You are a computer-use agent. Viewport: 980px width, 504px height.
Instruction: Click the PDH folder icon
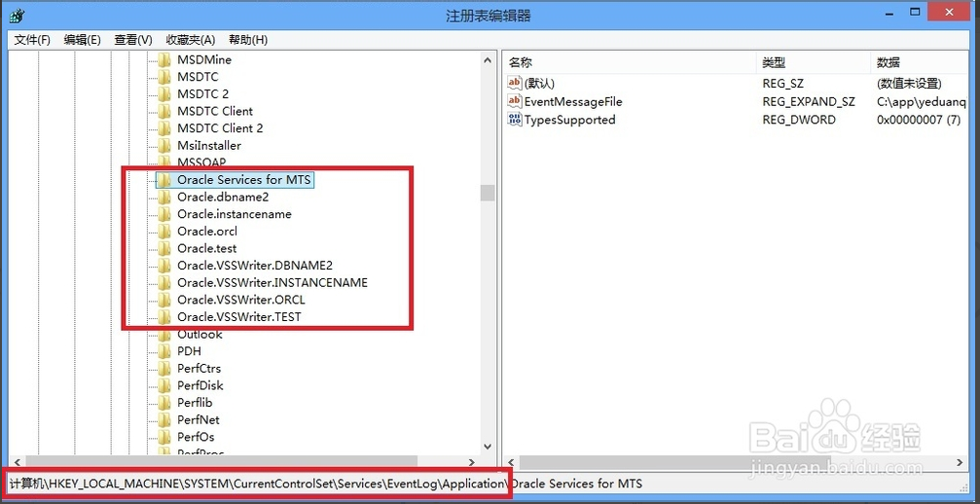[x=164, y=351]
